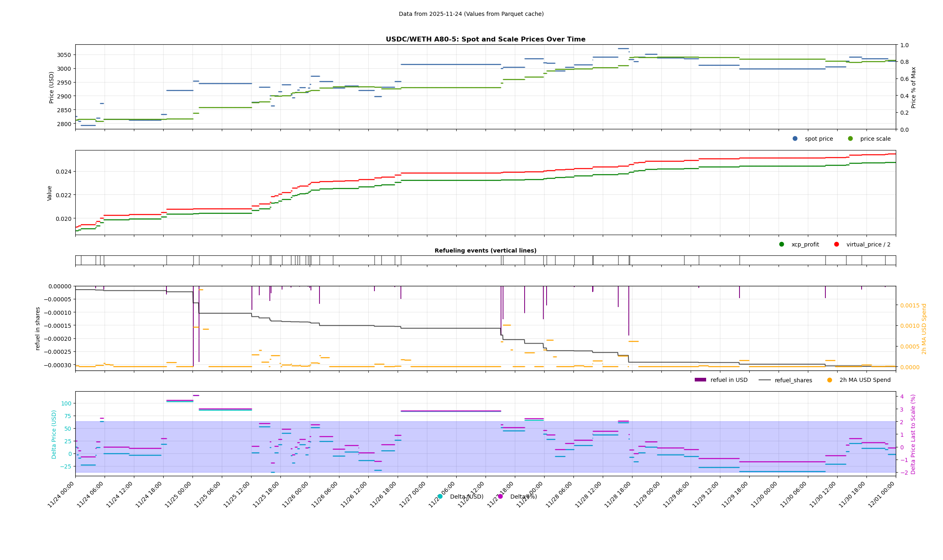Click the 12/01 00:00 x-axis tick label

click(882, 495)
